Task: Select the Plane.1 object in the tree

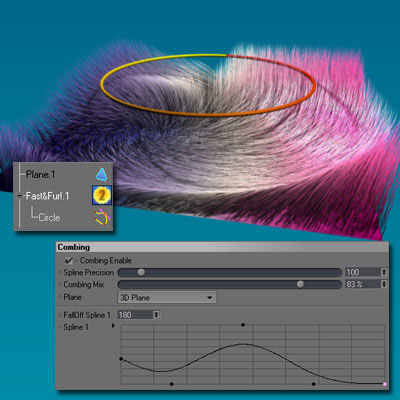Action: pos(41,174)
